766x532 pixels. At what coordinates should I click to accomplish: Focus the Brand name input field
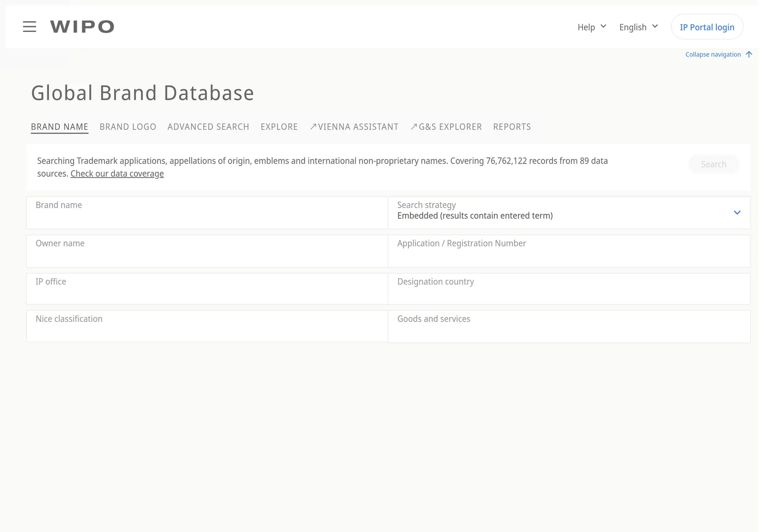207,213
